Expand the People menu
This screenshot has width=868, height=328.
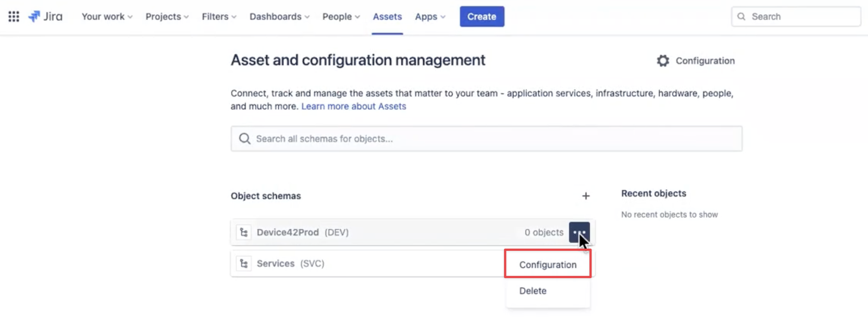[341, 16]
